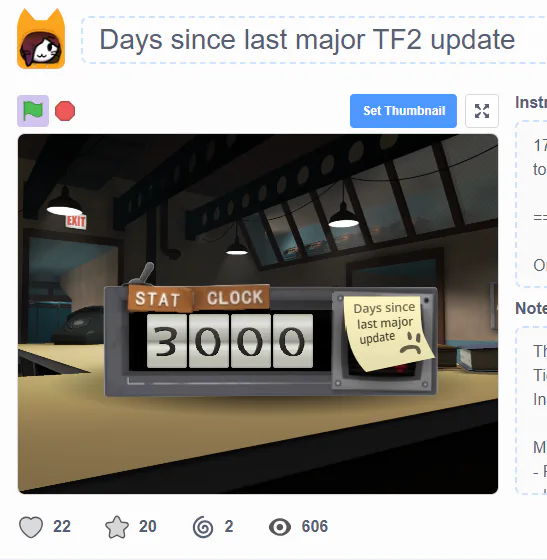Click the yellow sticky note on the counter
This screenshot has height=560, width=547.
point(388,332)
